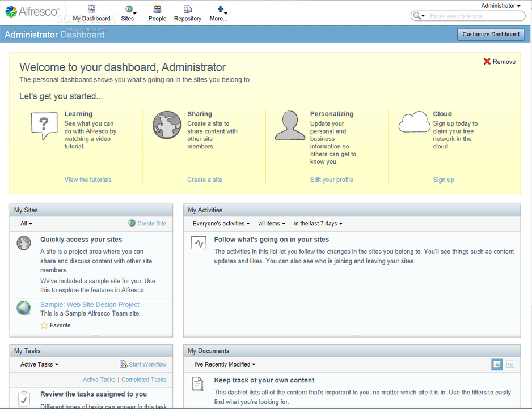
Task: Expand the Everyone's activities dropdown
Action: click(x=221, y=224)
